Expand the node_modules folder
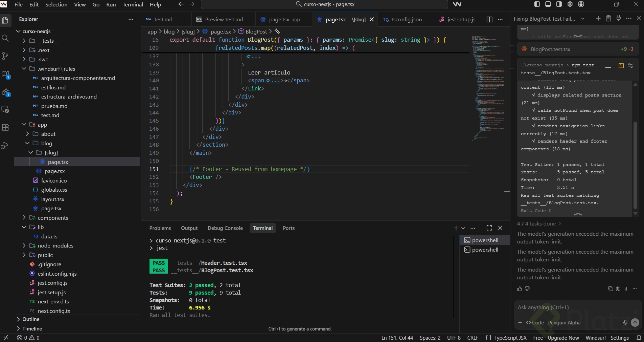644x342 pixels. click(x=24, y=245)
